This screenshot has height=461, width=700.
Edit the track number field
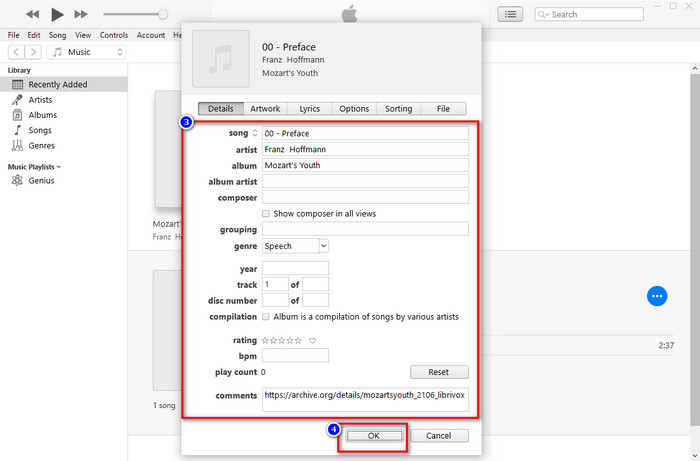(x=275, y=284)
